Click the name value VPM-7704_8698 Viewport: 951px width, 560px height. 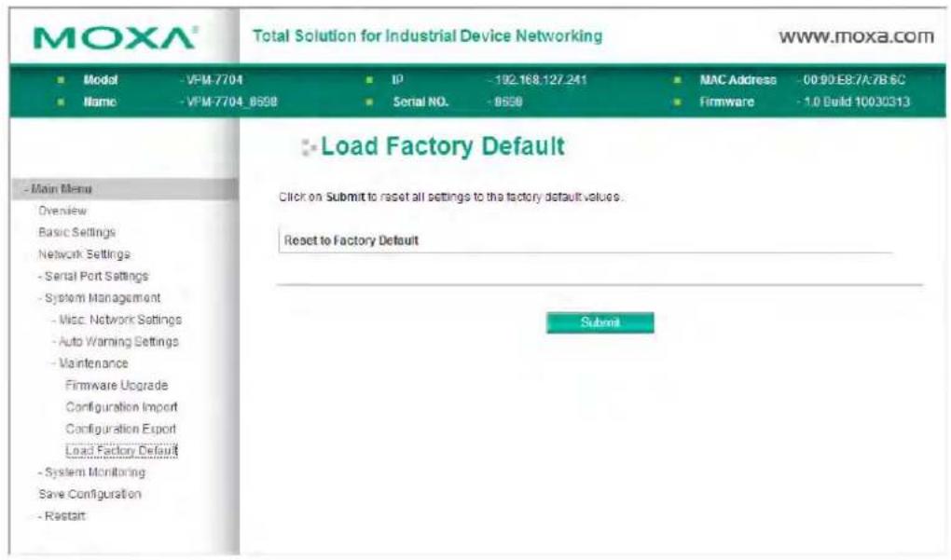230,102
